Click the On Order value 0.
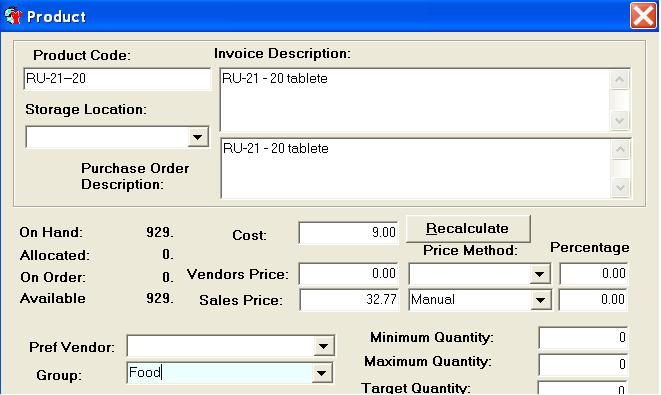Viewport: 661px width, 395px height. [168, 277]
